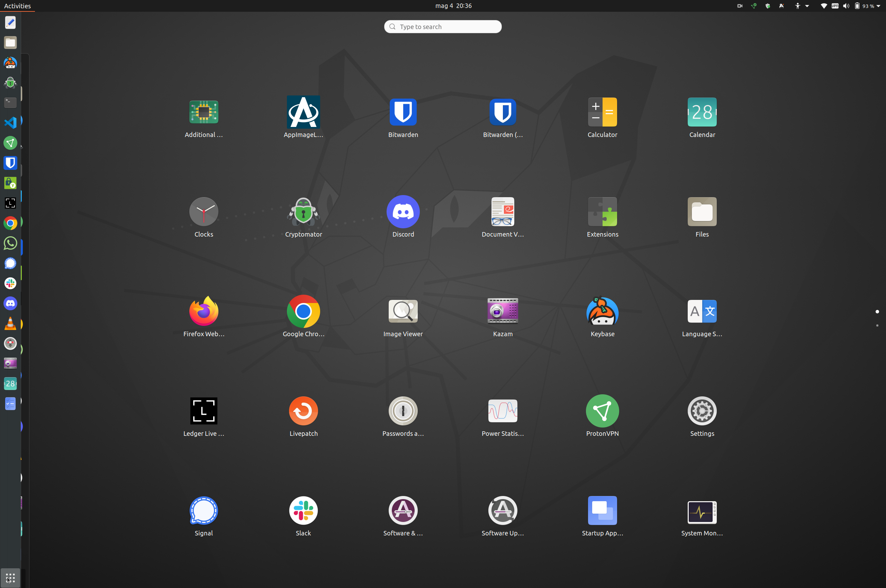
Task: Open the Cryptomator app
Action: tap(303, 213)
